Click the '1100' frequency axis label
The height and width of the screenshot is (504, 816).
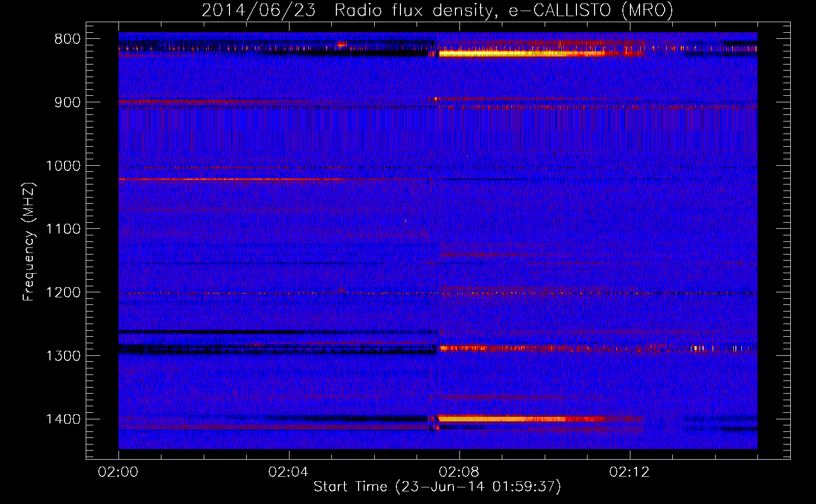(63, 229)
